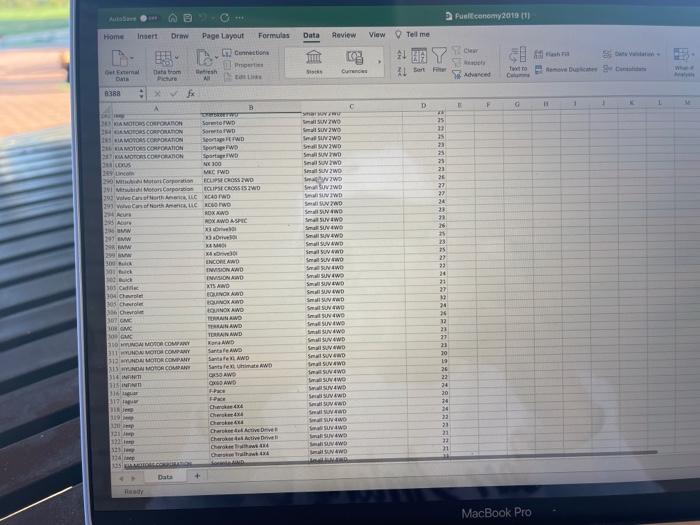Click the 'RDX AWD A-SPEC' cell
The width and height of the screenshot is (700, 525).
point(253,221)
